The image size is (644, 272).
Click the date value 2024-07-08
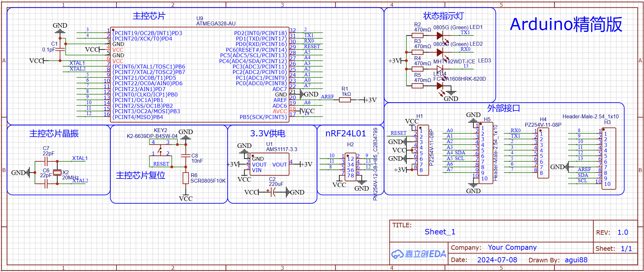[497, 260]
